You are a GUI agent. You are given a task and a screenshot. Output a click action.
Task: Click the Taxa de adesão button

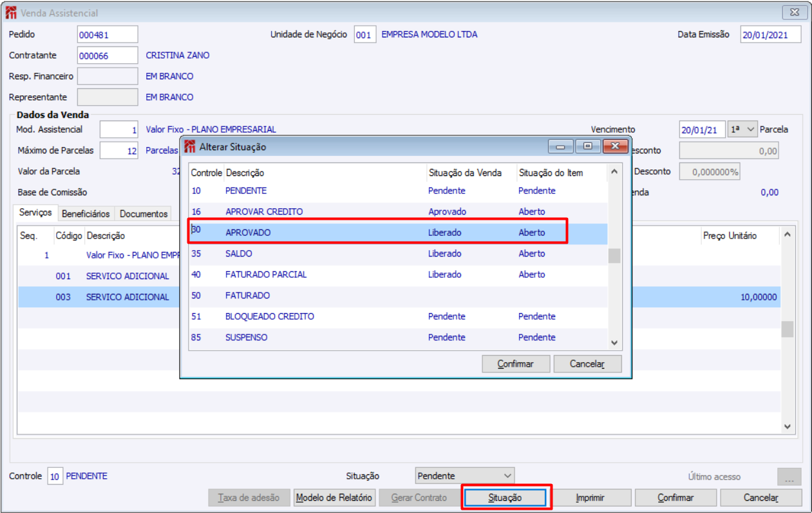point(249,498)
